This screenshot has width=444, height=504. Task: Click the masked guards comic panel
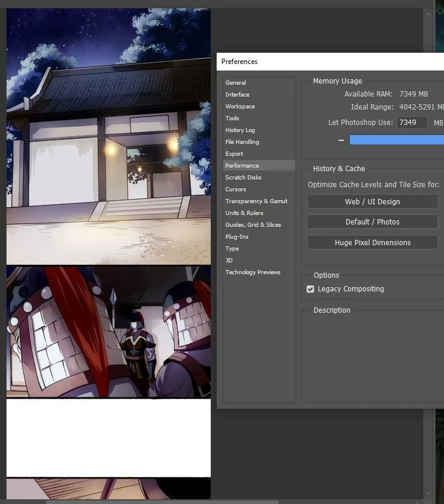[108, 332]
